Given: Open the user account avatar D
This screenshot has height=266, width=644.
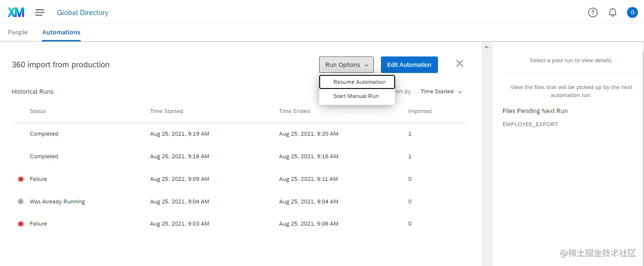Looking at the screenshot, I should [x=632, y=13].
